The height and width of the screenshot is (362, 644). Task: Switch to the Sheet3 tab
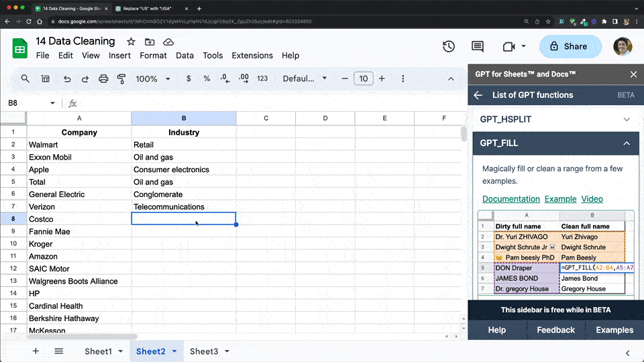pyautogui.click(x=204, y=351)
